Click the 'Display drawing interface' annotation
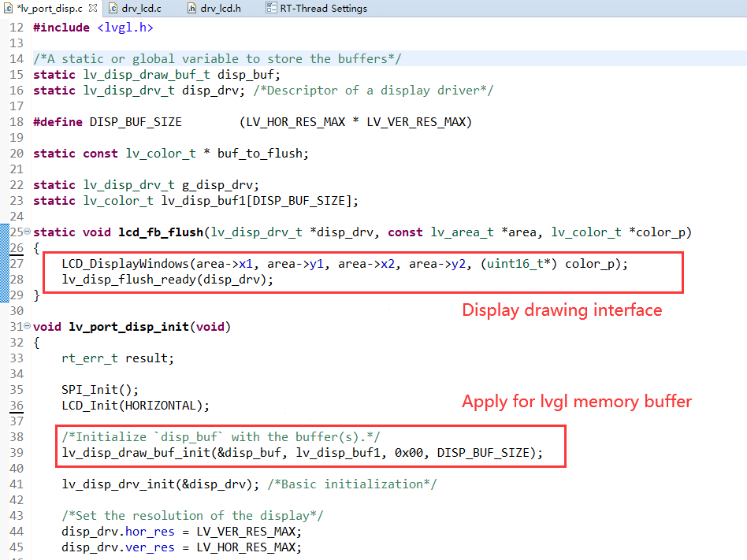Image resolution: width=747 pixels, height=560 pixels. point(561,310)
